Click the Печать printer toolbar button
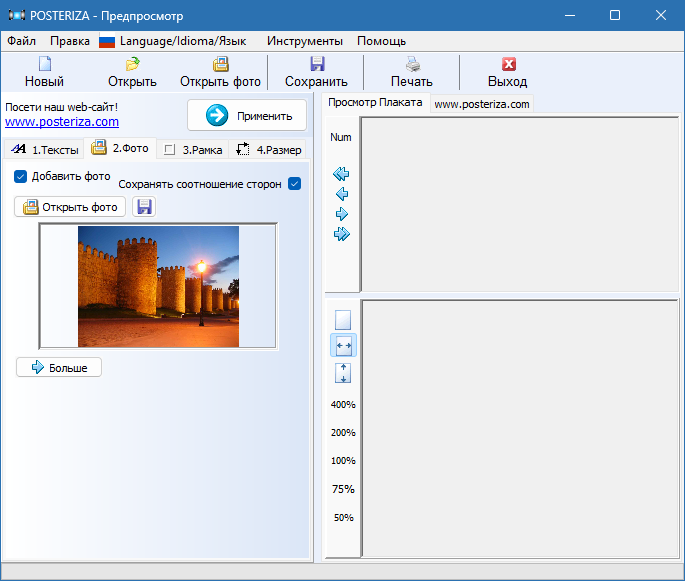 (x=412, y=72)
